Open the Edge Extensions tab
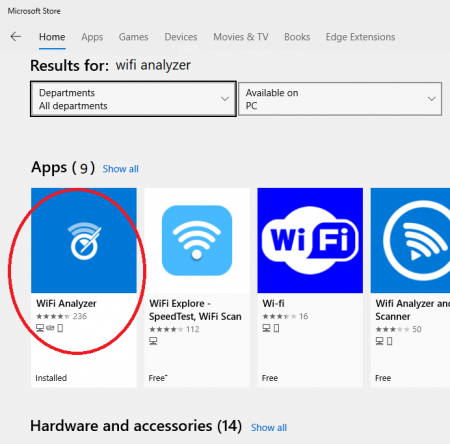Viewport: 450px width, 444px height. (360, 37)
